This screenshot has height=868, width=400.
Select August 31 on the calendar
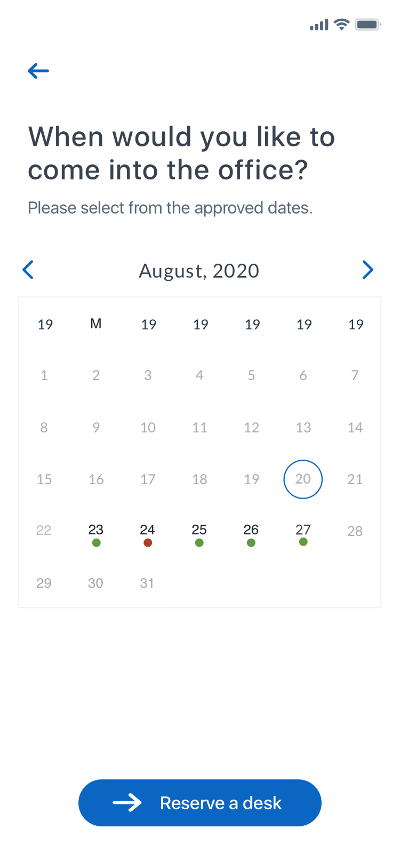pyautogui.click(x=147, y=583)
